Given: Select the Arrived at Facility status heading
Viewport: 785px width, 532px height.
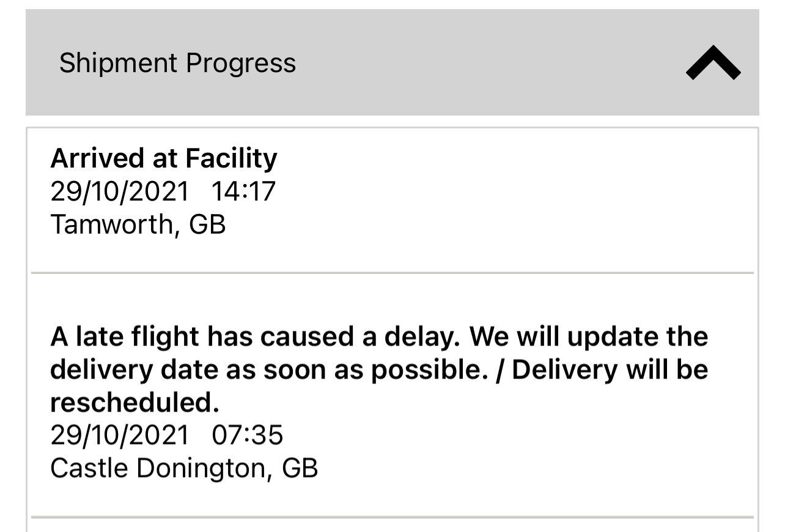Looking at the screenshot, I should (163, 158).
